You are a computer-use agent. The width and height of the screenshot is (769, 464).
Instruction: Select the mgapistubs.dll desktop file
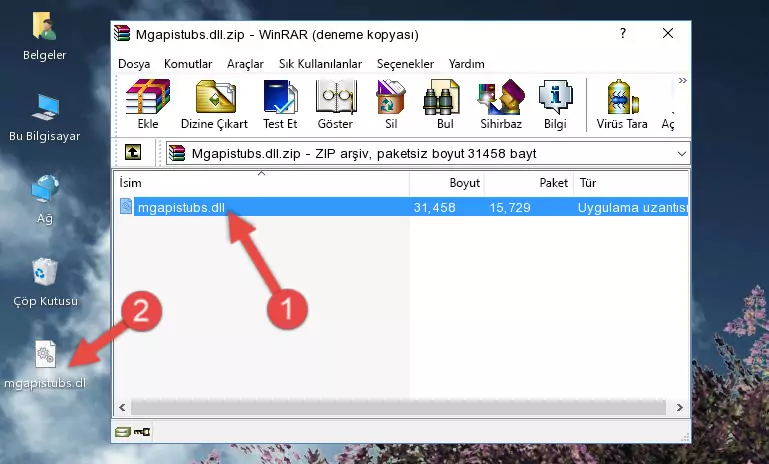tap(45, 365)
